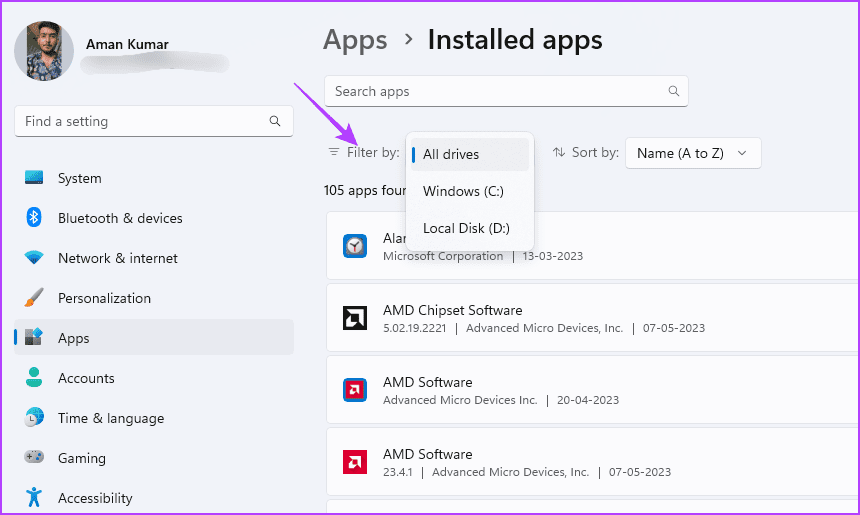Click the Gaming controller icon
Screen dimensions: 860x515
pyautogui.click(x=34, y=456)
